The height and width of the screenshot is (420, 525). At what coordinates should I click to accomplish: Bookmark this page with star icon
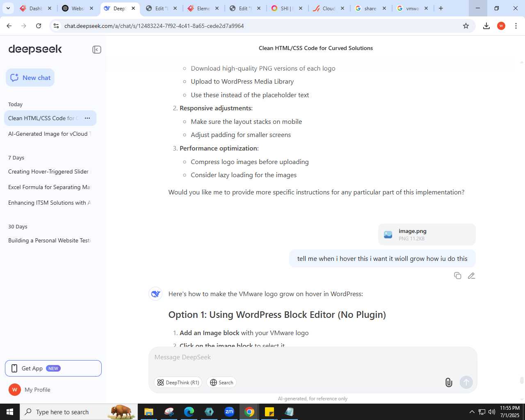(466, 26)
